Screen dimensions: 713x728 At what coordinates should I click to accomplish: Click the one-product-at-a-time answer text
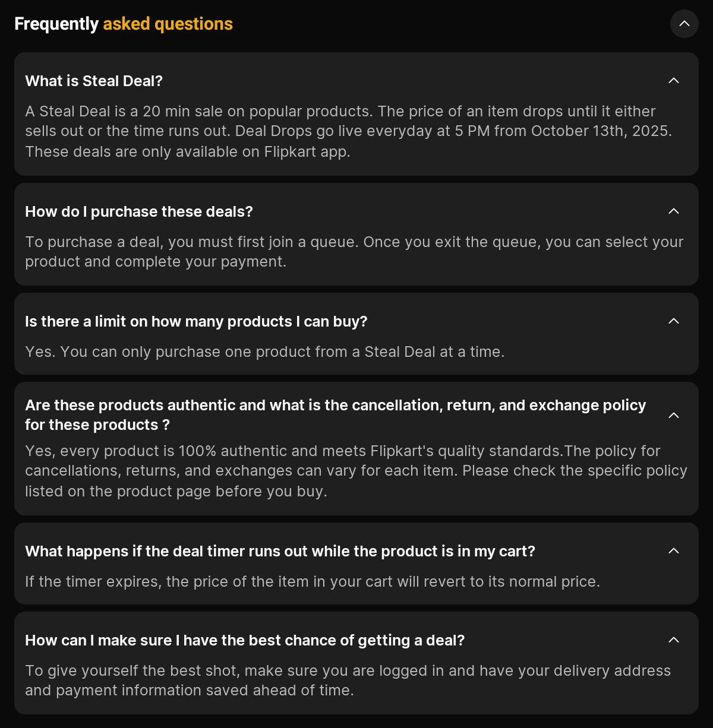[264, 352]
